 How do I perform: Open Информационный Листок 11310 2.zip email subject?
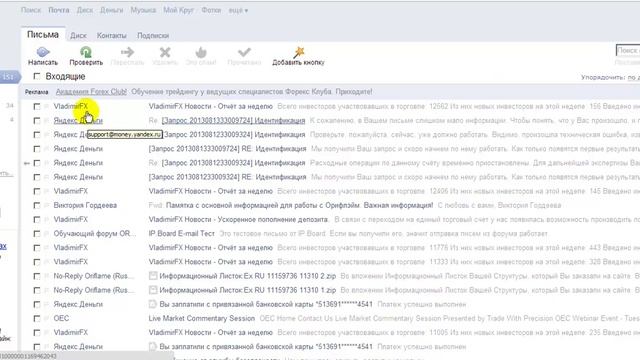[248, 276]
